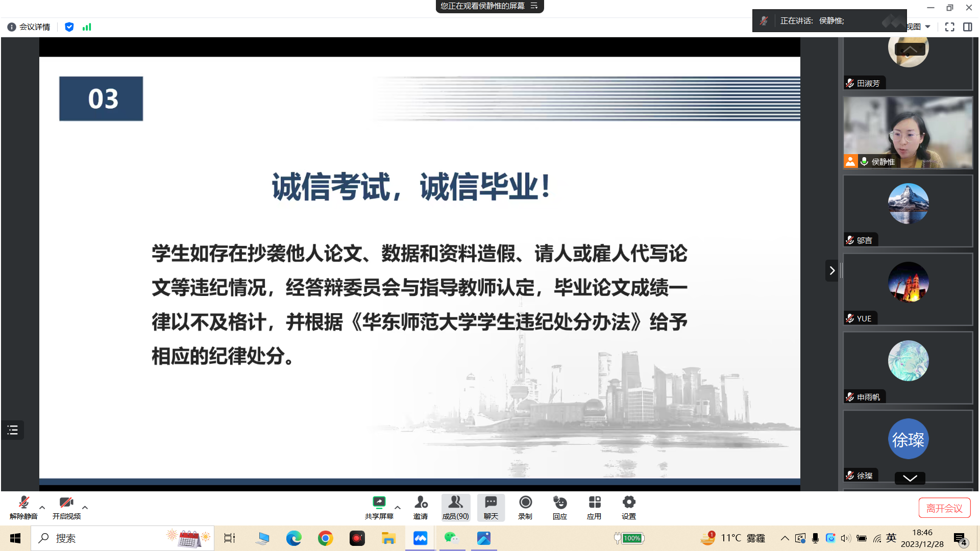Click 共享屏幕 to share your screen

(379, 507)
